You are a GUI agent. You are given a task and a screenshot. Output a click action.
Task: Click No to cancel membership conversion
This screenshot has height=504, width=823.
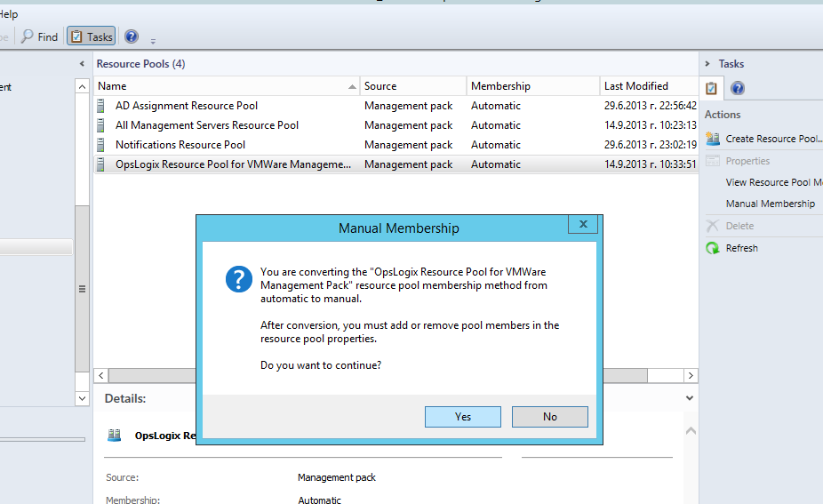549,417
